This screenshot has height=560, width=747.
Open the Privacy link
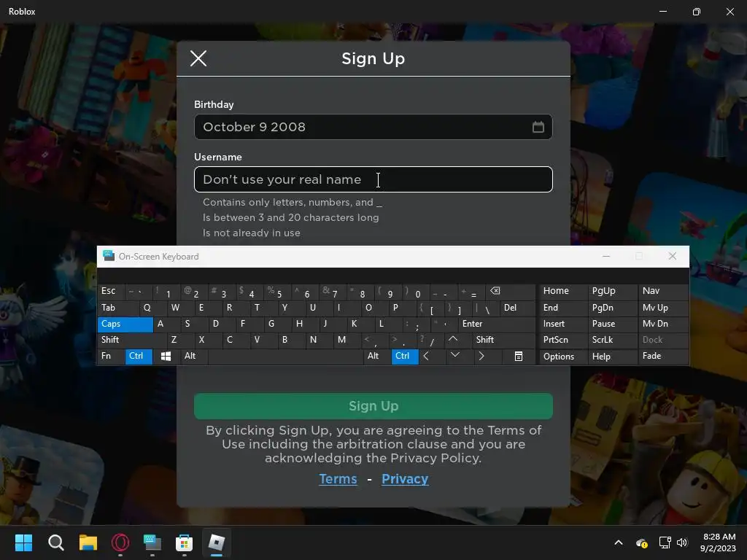click(405, 478)
